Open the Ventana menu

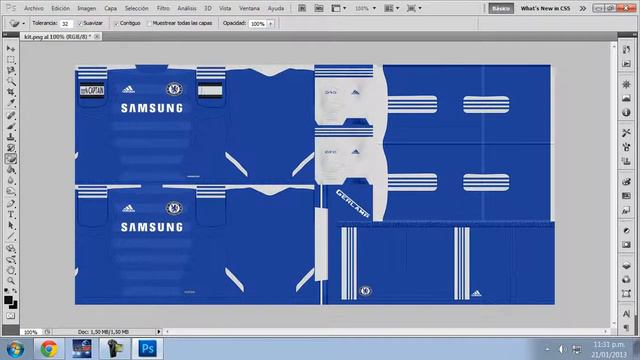(x=249, y=8)
